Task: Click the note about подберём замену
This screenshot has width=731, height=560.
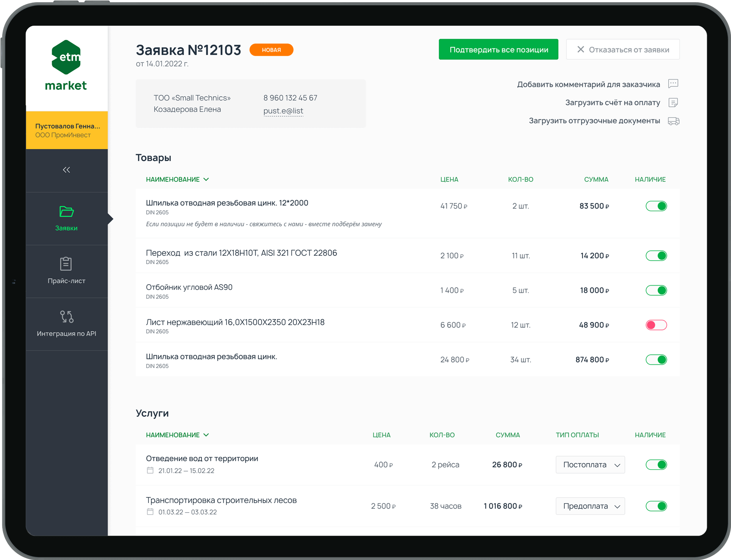Action: 264,224
